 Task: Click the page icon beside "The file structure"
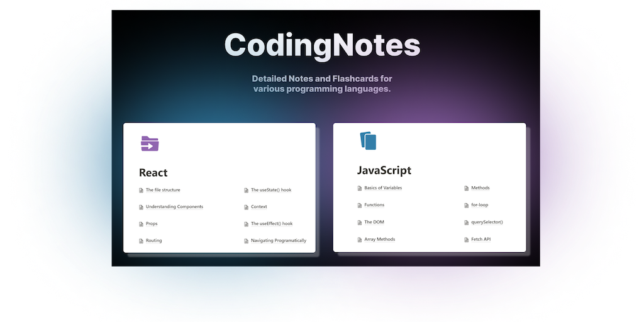[x=142, y=190]
